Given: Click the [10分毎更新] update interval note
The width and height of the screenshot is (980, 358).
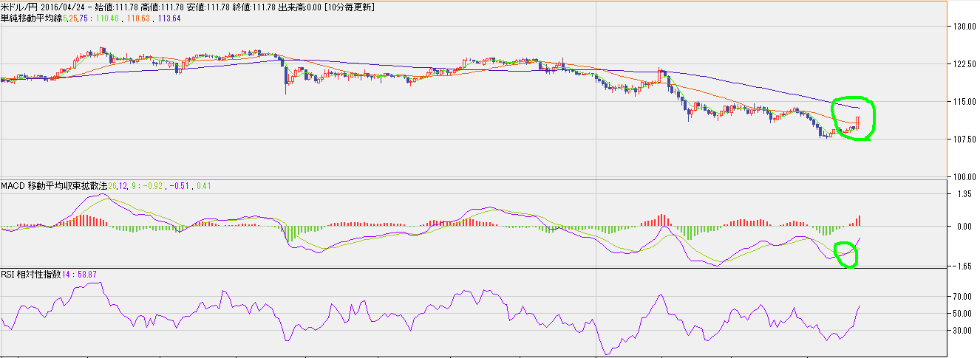Looking at the screenshot, I should 349,7.
